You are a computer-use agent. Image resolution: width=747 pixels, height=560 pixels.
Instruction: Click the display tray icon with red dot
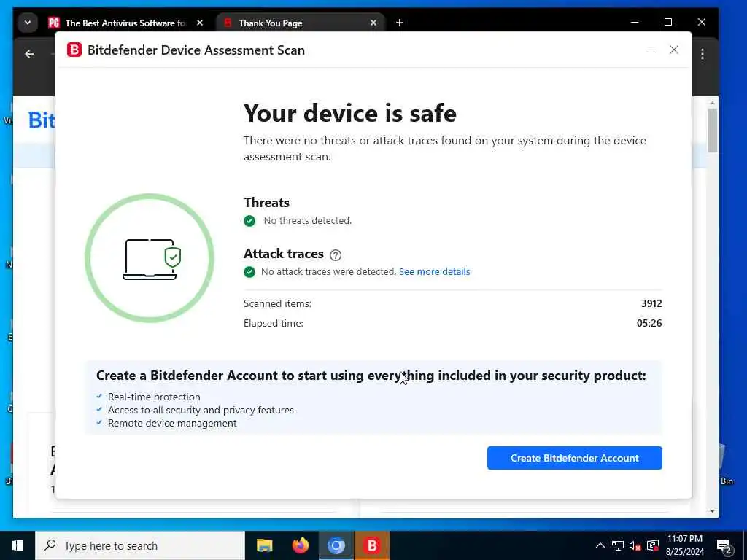click(653, 545)
